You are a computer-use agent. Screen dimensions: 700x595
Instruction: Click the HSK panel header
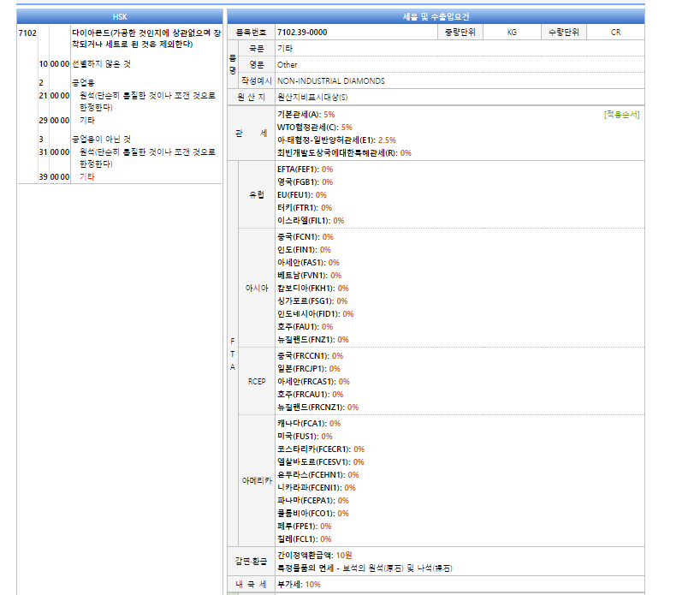119,16
